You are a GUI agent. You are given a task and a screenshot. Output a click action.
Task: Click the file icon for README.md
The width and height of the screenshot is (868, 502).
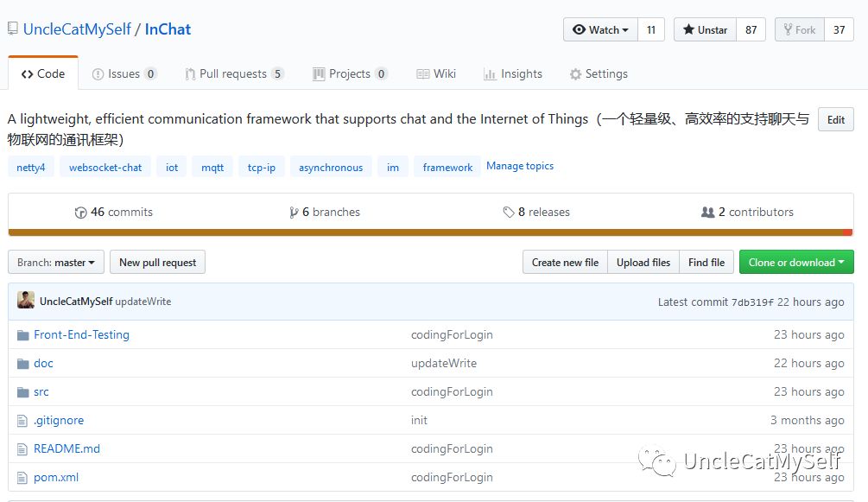pyautogui.click(x=22, y=449)
